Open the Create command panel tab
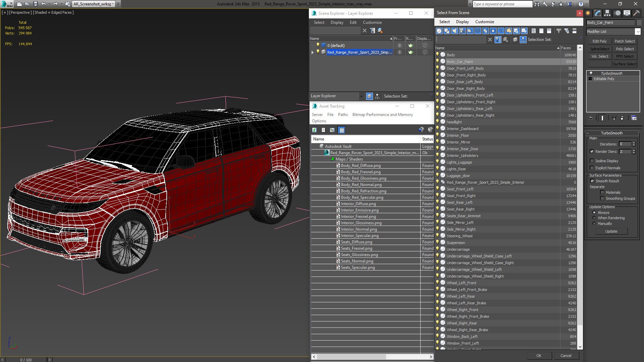644x362 pixels. pos(588,13)
